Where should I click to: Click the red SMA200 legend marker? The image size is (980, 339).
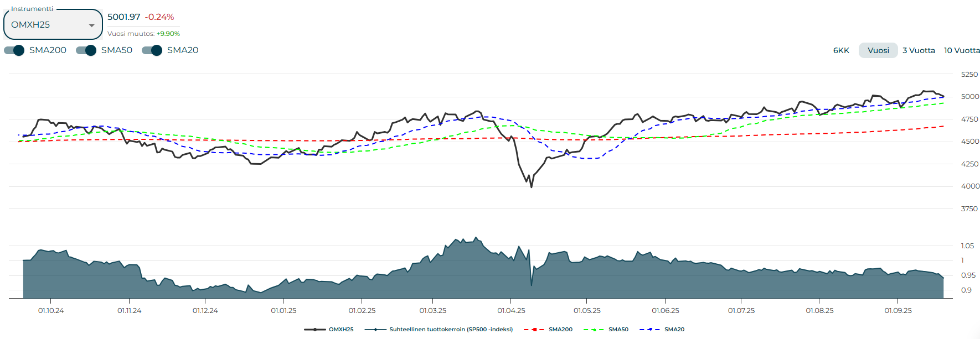pyautogui.click(x=534, y=330)
